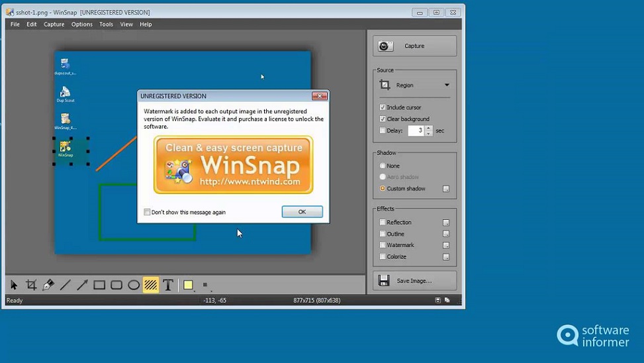Screen dimensions: 644x363
Task: Click the WinSnap orange banner image
Action: (x=233, y=165)
